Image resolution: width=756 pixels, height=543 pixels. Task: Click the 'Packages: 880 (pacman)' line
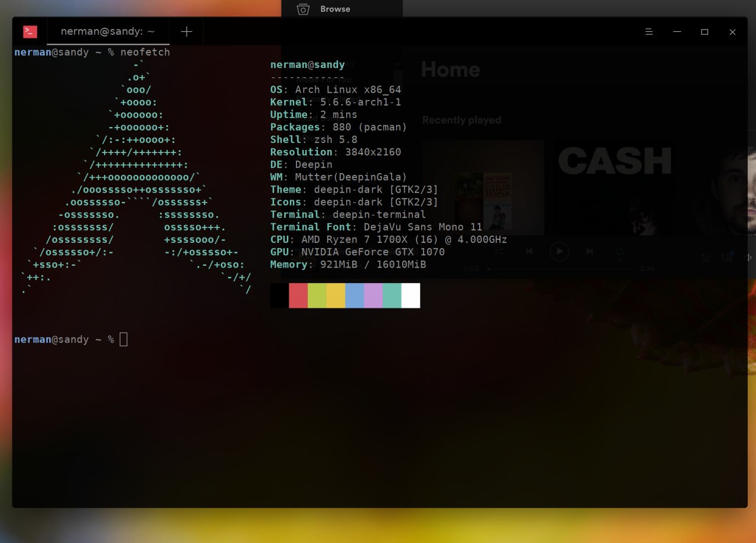click(x=339, y=127)
